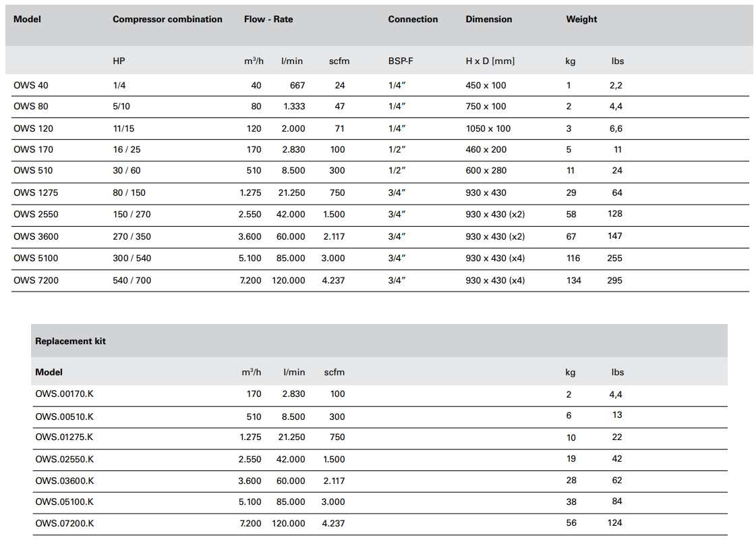Select the OWS 7200 model name
This screenshot has height=542, width=756.
(x=36, y=280)
